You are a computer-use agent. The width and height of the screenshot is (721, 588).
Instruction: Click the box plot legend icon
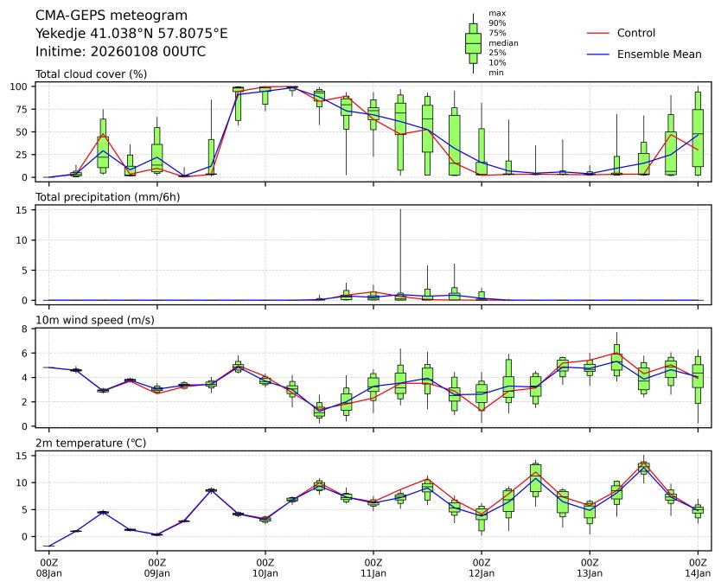(473, 43)
